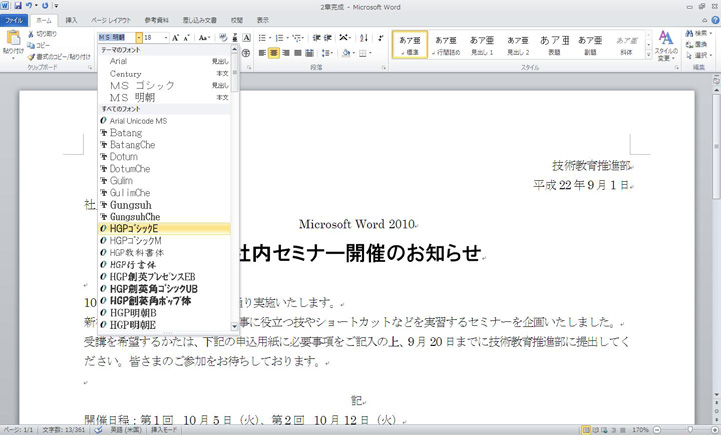This screenshot has height=435, width=721.
Task: Open the Shading paint bucket color
Action: click(346, 53)
